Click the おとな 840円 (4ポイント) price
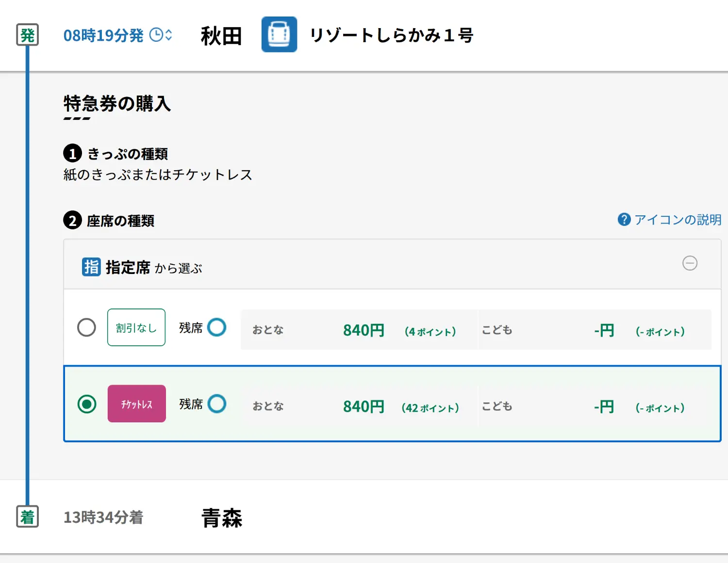Viewport: 728px width, 563px height. [x=364, y=330]
